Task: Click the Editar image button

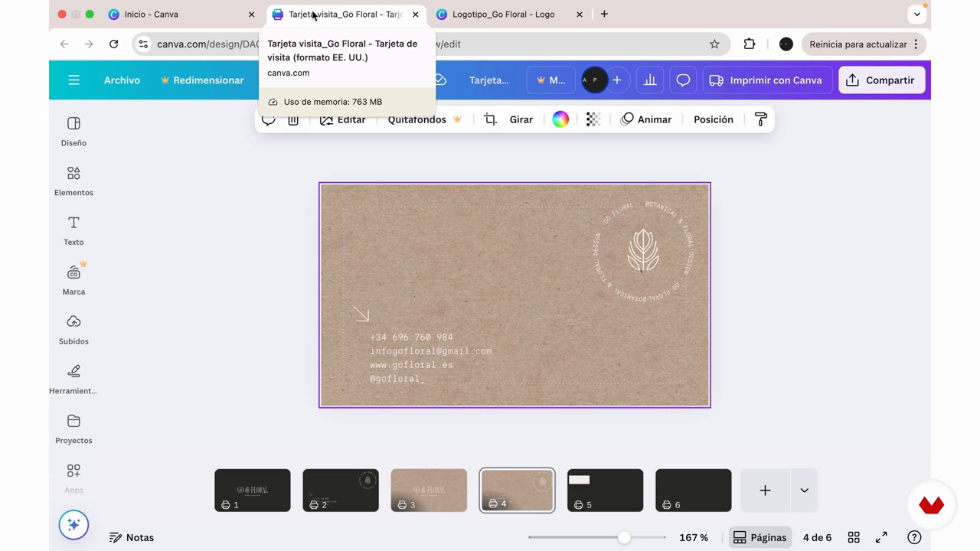Action: tap(342, 119)
